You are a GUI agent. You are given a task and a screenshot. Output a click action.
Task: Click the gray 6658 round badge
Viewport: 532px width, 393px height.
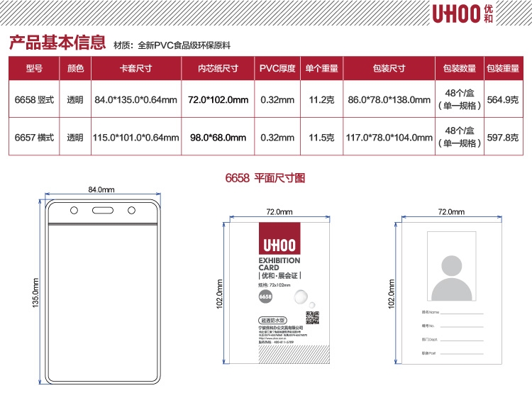(x=265, y=297)
